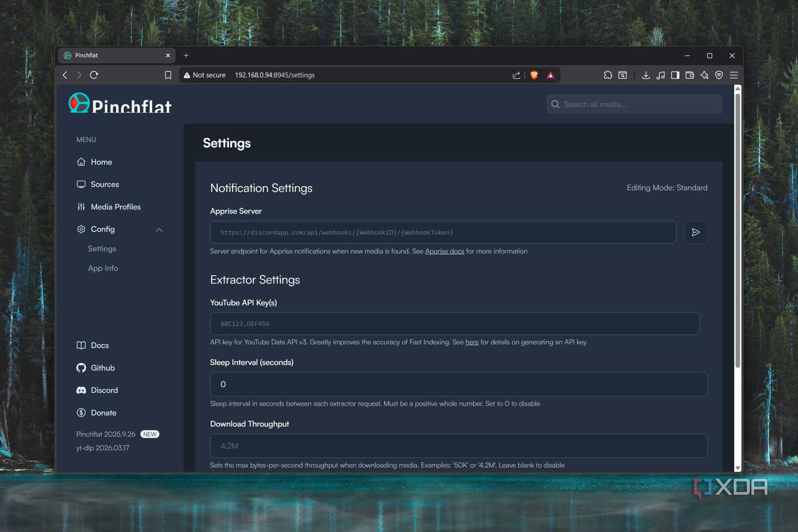This screenshot has height=532, width=798.
Task: Click the NEW version badge
Action: coord(150,434)
